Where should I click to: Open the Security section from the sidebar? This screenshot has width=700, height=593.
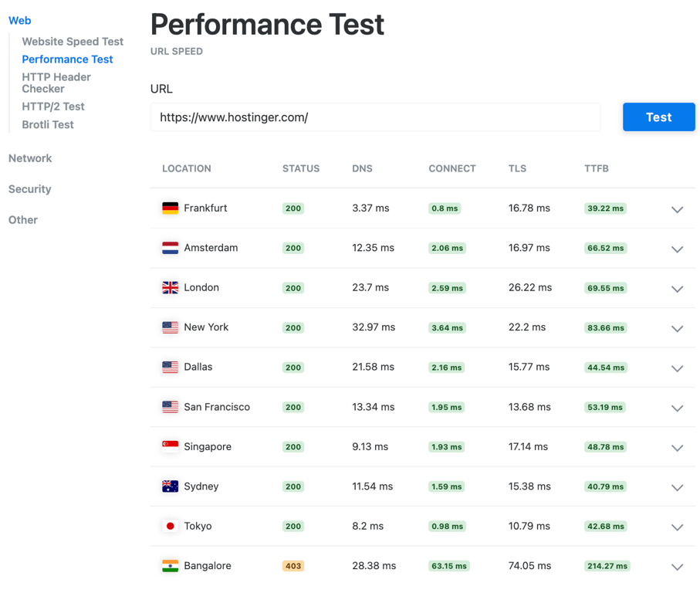click(x=29, y=189)
